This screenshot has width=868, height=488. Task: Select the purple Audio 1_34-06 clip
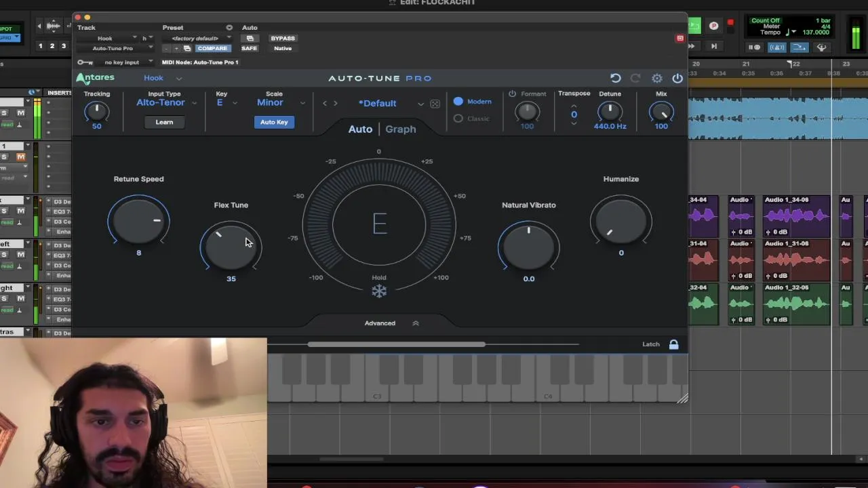point(796,216)
